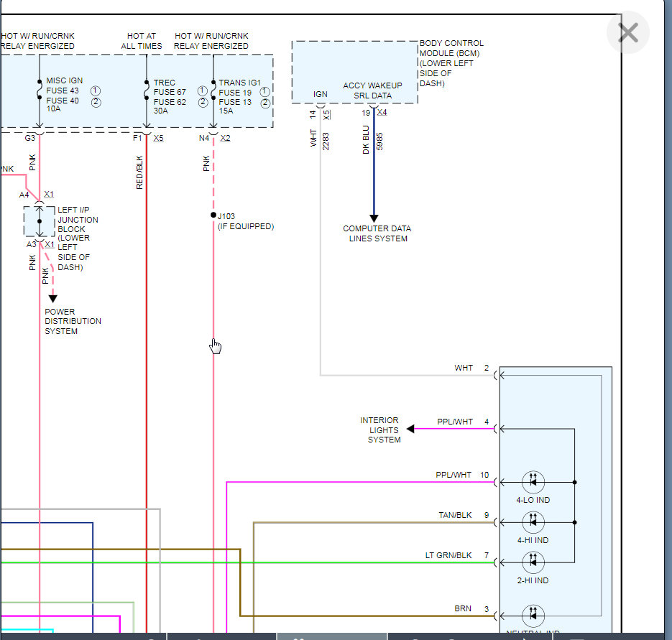Click the 'FUSE 13' text
This screenshot has width=672, height=640.
(x=235, y=102)
